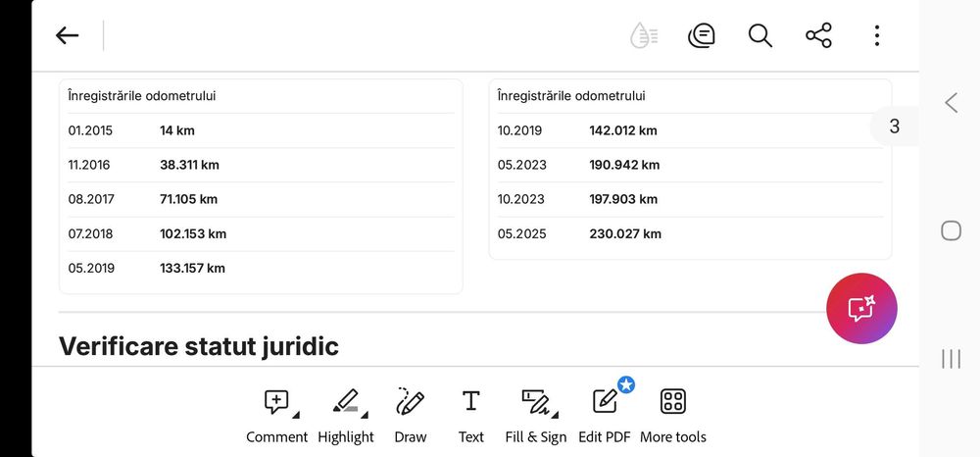
Task: Tap the share icon
Action: [x=818, y=36]
